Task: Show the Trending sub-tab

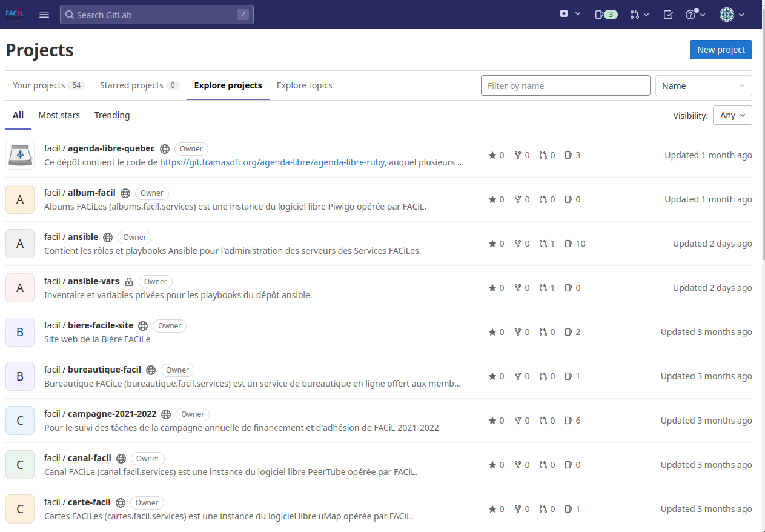Action: 112,115
